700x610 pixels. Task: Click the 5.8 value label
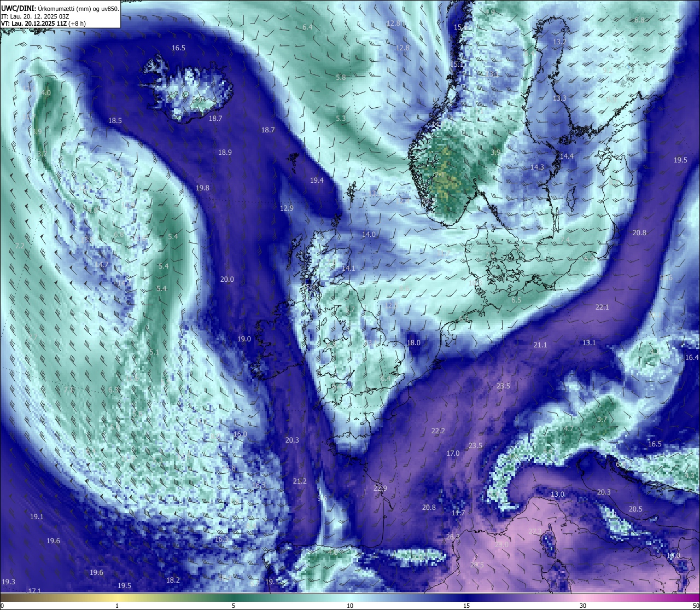[x=341, y=77]
